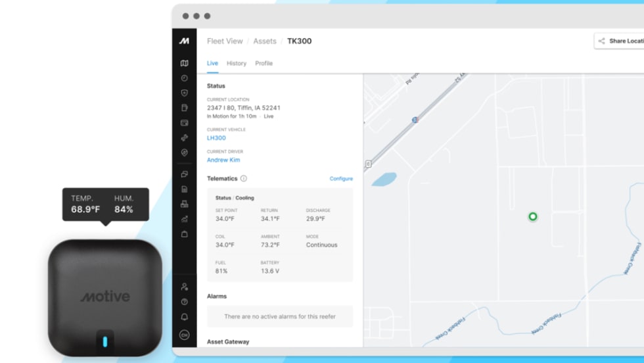Click the help question mark icon
Viewport: 644px width, 363px height.
(x=185, y=302)
